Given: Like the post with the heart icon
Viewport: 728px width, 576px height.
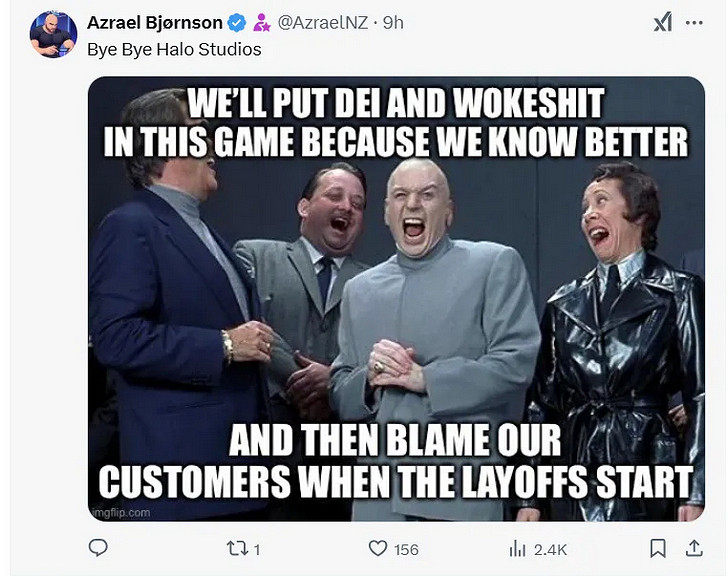Looking at the screenshot, I should 378,549.
